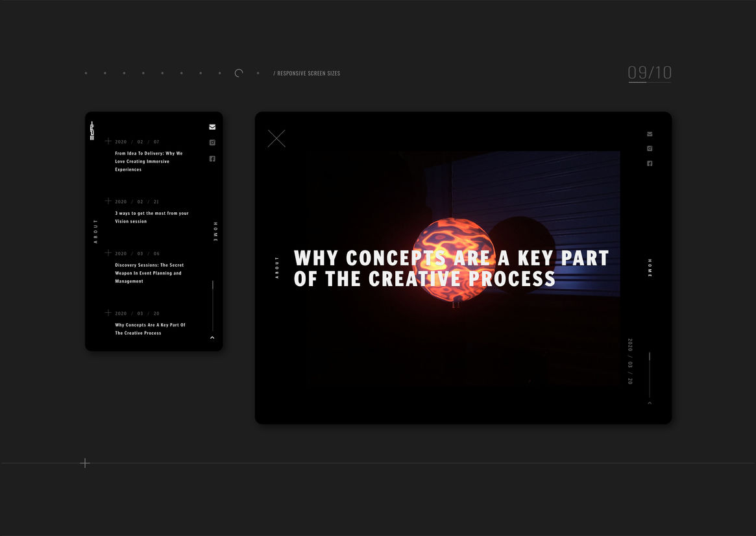The image size is (756, 536).
Task: Click the mail icon in tablet view
Action: tap(650, 134)
